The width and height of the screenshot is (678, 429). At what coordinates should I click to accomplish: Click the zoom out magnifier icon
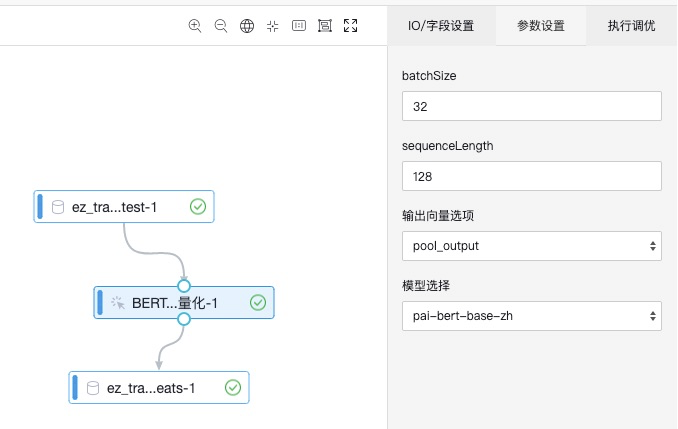coord(221,26)
